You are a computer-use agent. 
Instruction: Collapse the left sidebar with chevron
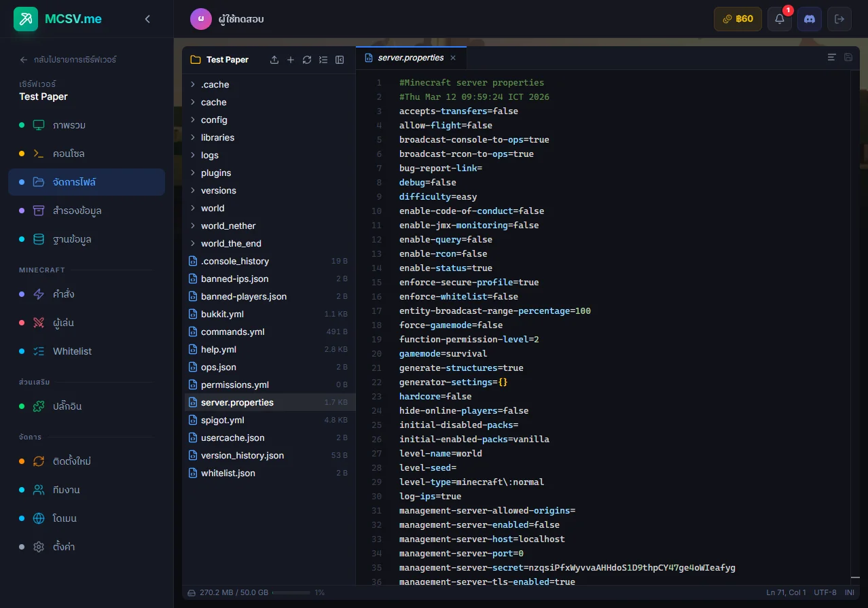pyautogui.click(x=147, y=19)
